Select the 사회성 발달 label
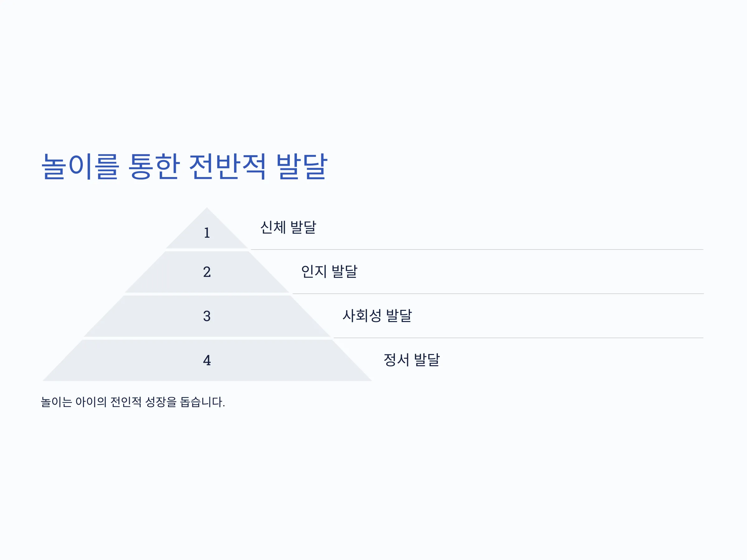The width and height of the screenshot is (747, 560). 377,315
